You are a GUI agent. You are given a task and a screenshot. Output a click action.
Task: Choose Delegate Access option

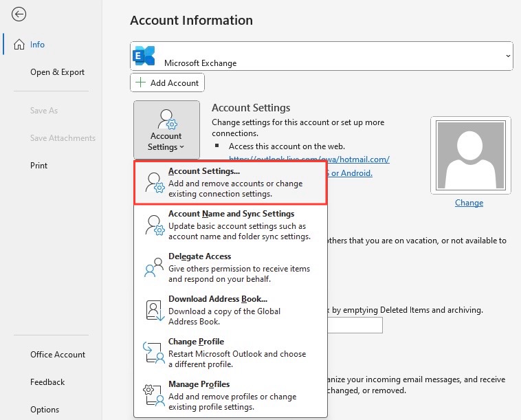230,267
